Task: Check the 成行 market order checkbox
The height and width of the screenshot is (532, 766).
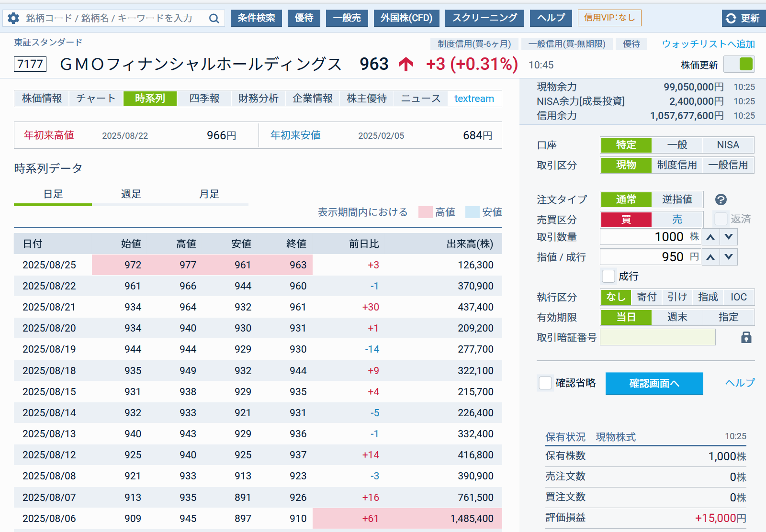Action: coord(608,277)
